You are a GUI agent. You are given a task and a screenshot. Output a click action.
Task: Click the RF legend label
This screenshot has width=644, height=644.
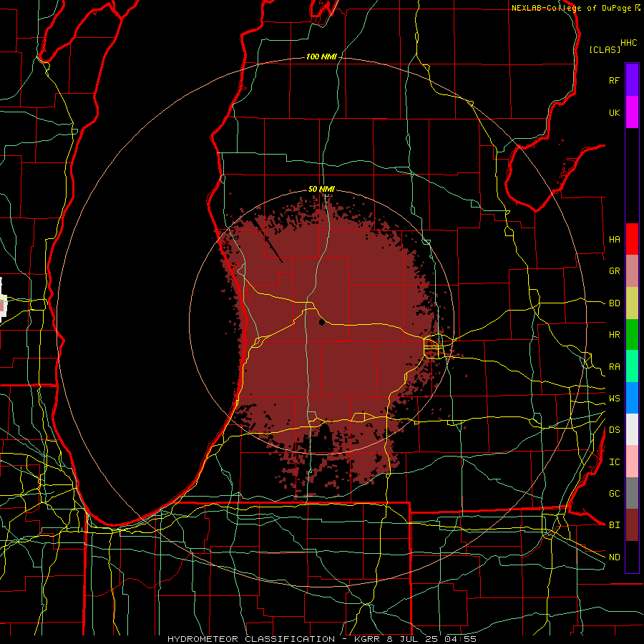pyautogui.click(x=614, y=80)
